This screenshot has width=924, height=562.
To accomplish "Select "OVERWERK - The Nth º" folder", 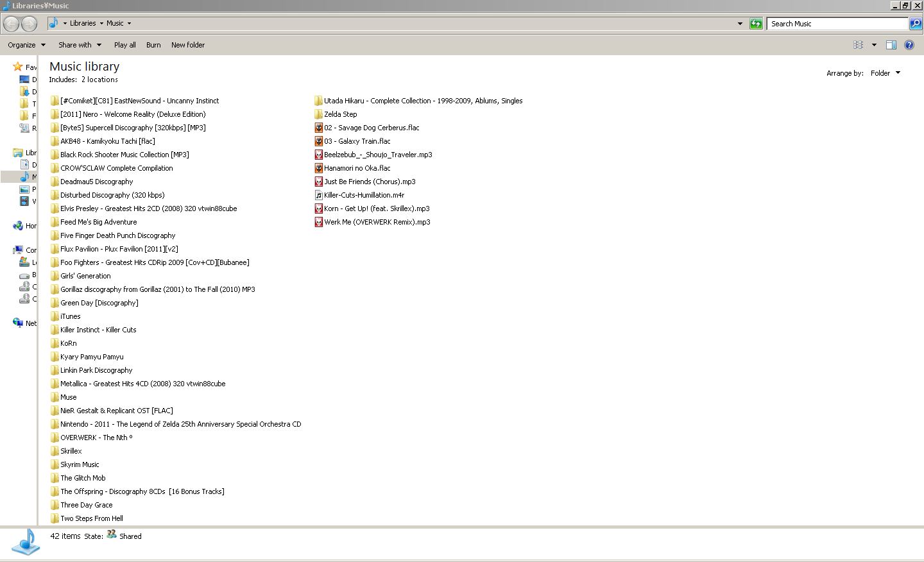I will click(92, 438).
